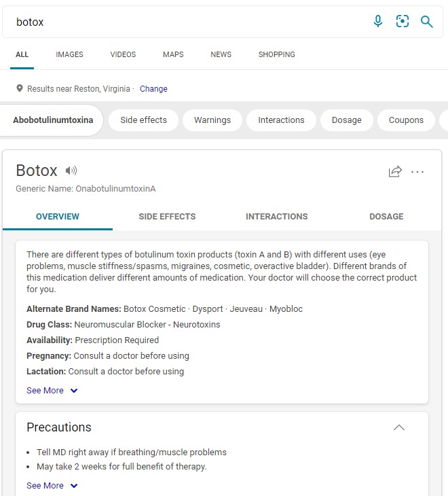Click the Change location link
The width and height of the screenshot is (448, 496).
point(153,89)
